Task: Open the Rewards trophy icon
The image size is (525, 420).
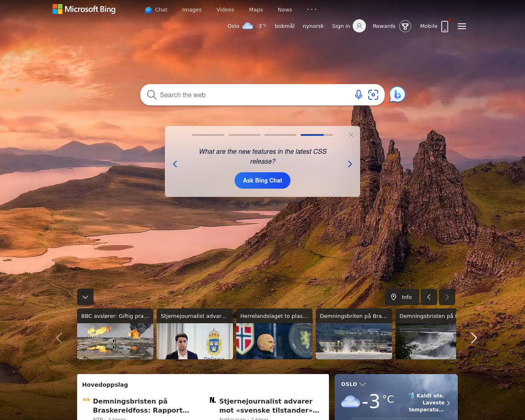Action: tap(405, 26)
